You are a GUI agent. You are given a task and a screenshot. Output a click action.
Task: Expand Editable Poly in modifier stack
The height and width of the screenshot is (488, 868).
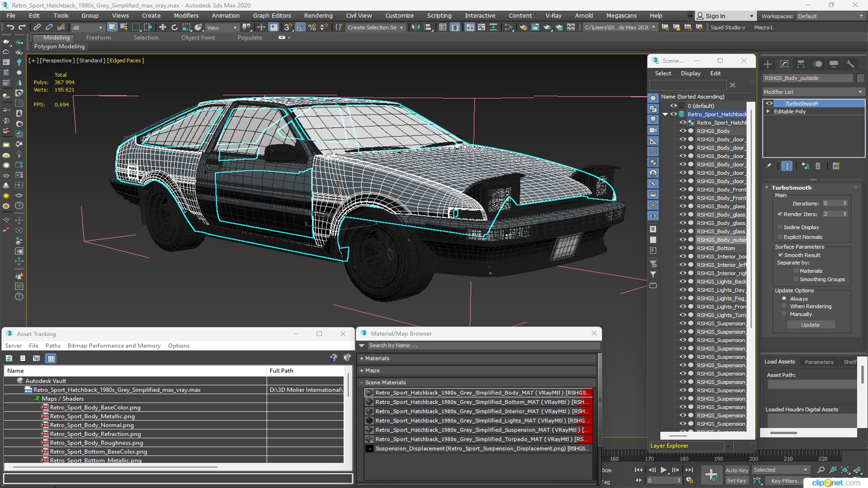click(x=768, y=112)
